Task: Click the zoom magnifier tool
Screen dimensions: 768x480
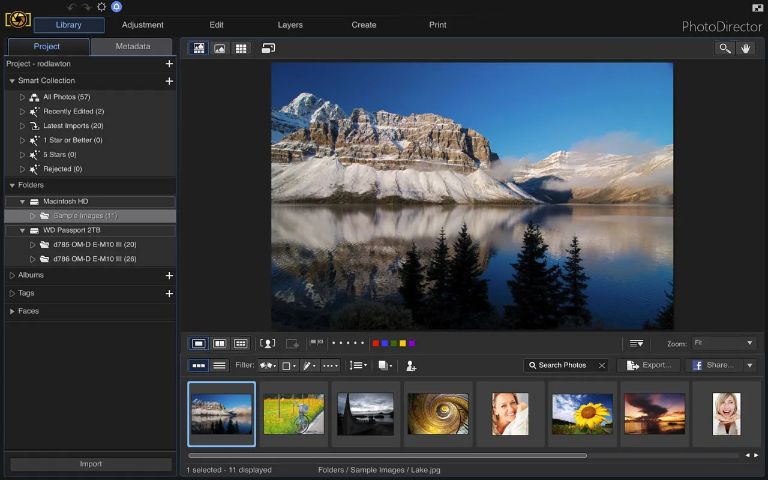Action: [x=724, y=48]
